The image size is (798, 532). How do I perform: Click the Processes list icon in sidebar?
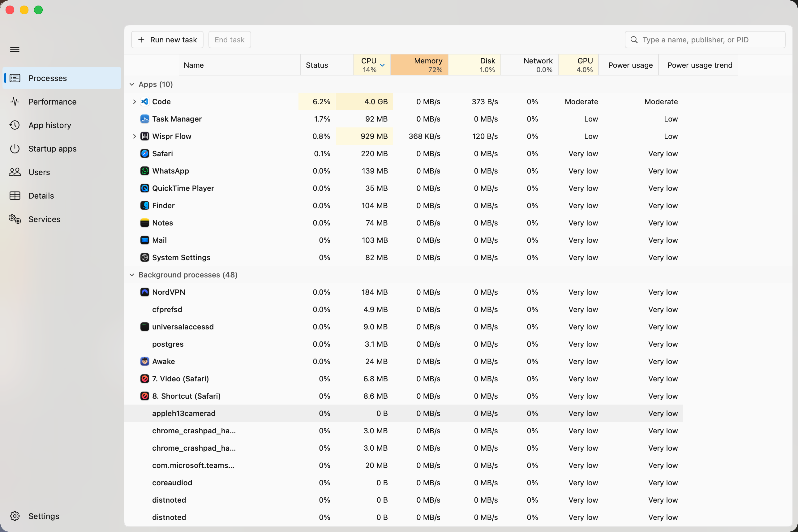[x=15, y=78]
